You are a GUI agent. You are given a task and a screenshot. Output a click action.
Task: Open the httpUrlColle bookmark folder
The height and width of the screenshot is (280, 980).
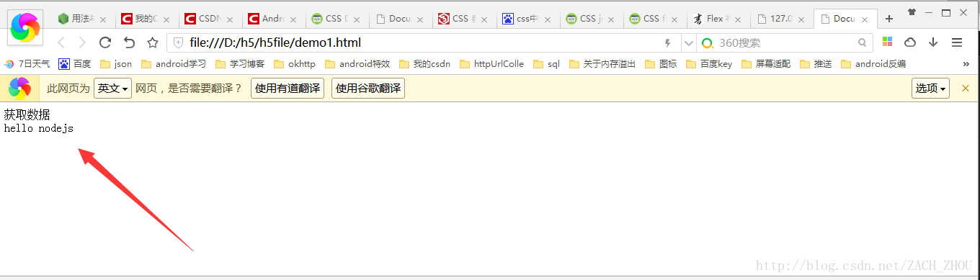tap(491, 64)
